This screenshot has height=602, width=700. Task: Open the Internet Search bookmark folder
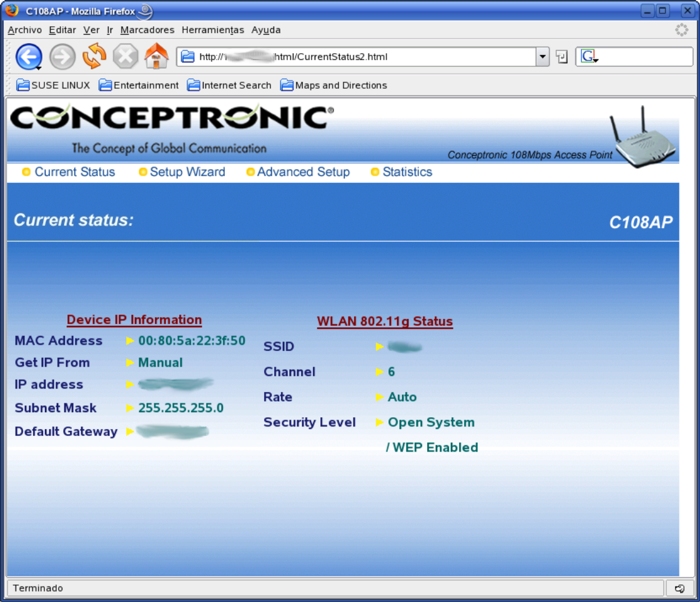click(229, 85)
